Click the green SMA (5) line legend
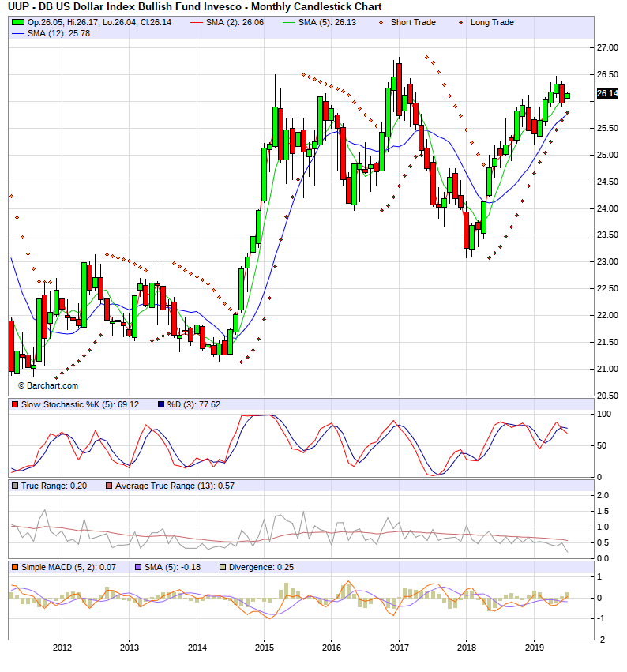Screen dimensions: 627x672 (289, 23)
